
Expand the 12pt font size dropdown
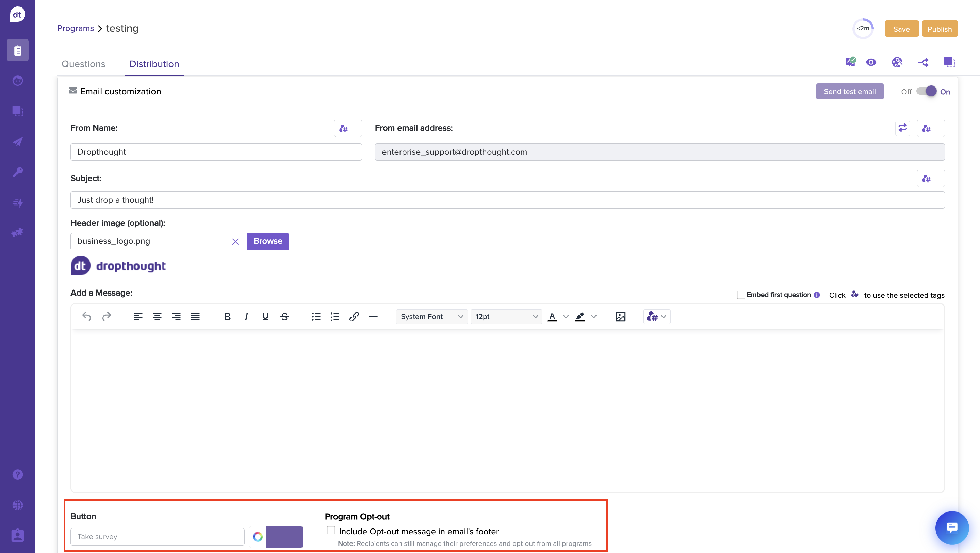(506, 317)
